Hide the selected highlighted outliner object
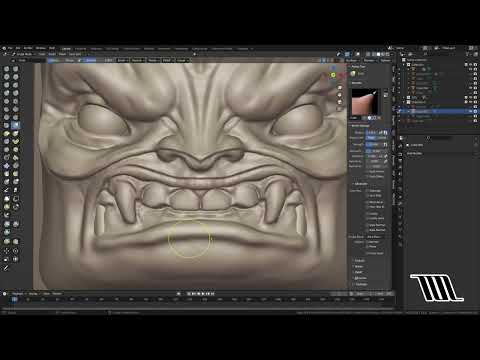Image resolution: width=480 pixels, height=360 pixels. (471, 111)
